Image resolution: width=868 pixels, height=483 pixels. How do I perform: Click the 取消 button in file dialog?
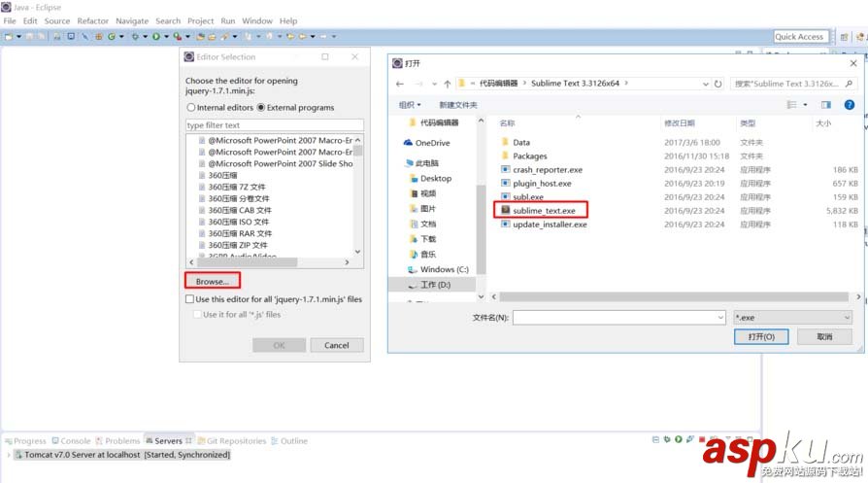click(x=824, y=337)
